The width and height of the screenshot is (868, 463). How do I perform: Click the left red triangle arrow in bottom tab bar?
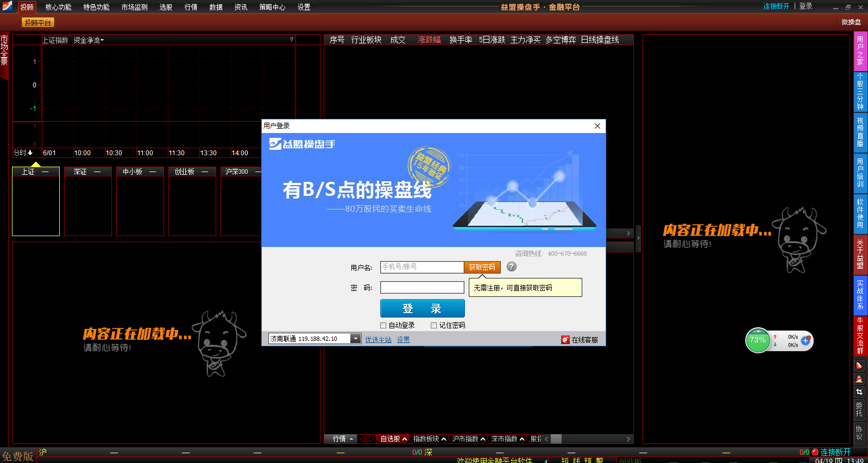point(363,439)
